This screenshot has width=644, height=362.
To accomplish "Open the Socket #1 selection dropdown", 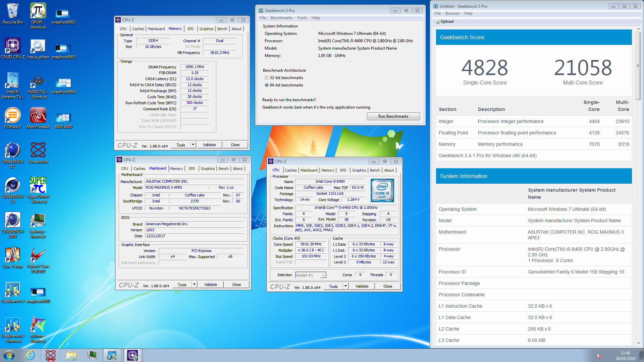I will 311,275.
